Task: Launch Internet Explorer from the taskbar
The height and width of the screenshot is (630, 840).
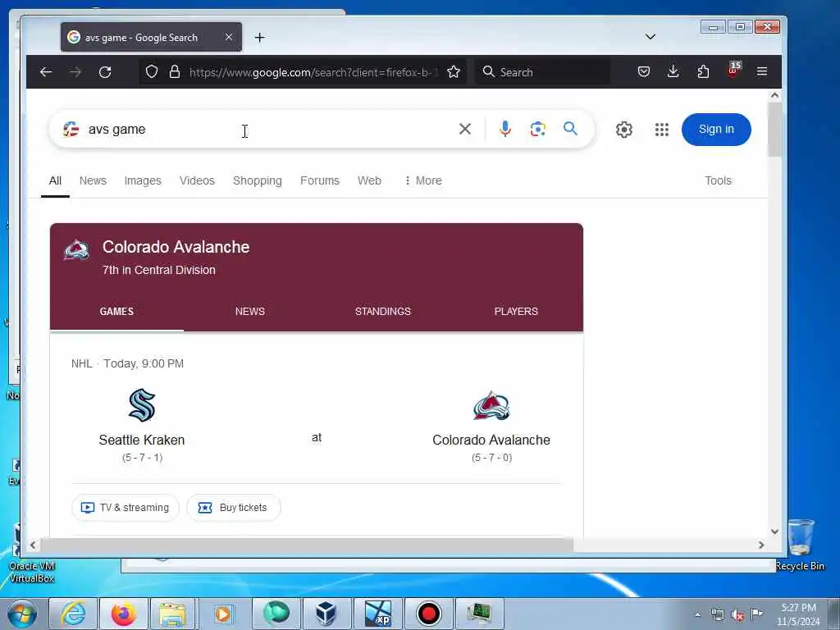Action: tap(73, 614)
